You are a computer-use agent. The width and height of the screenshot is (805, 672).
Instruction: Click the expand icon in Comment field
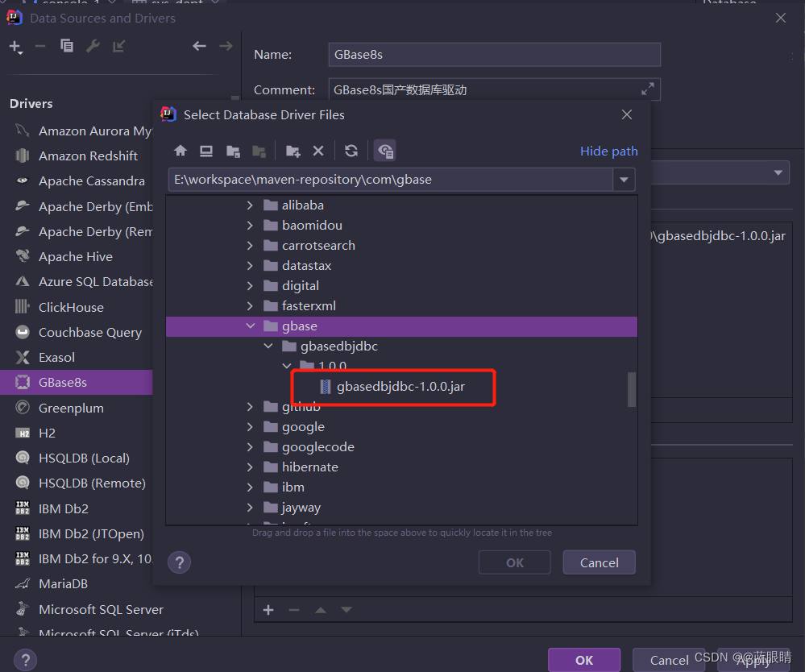point(648,89)
